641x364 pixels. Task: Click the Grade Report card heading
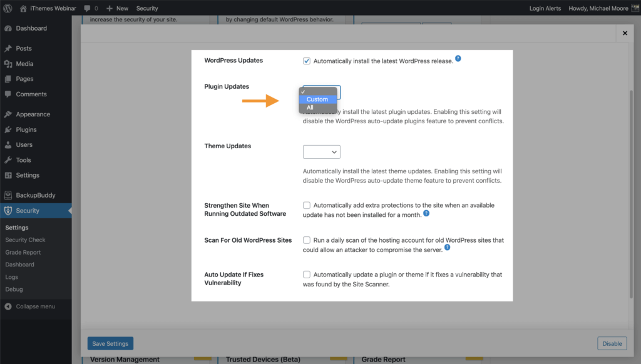click(384, 360)
